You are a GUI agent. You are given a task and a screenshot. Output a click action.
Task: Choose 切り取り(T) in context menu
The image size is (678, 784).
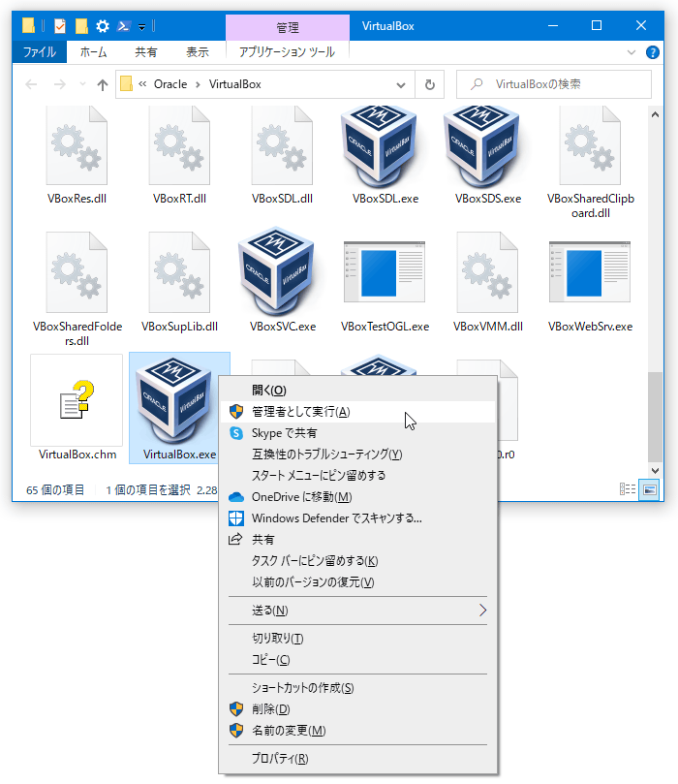click(357, 639)
